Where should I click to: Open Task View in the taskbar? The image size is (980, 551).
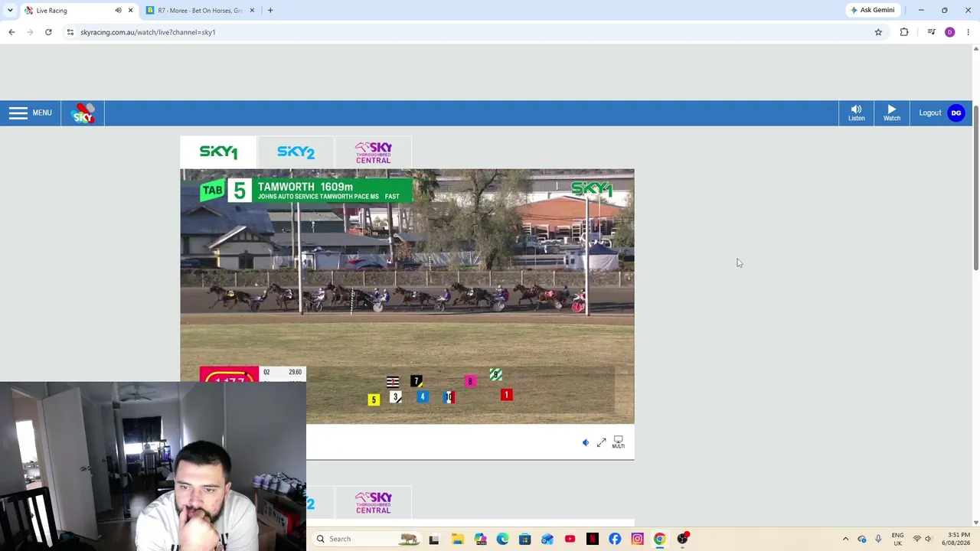click(x=434, y=539)
